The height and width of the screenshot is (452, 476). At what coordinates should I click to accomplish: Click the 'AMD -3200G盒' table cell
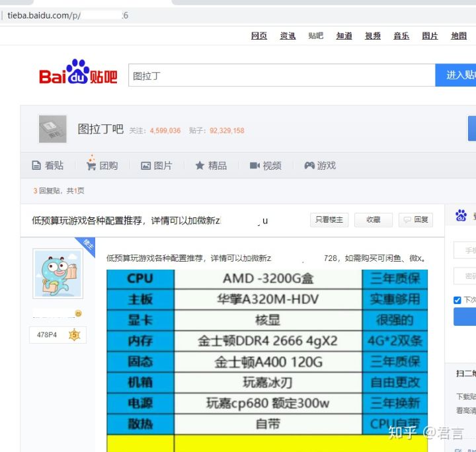click(x=268, y=279)
